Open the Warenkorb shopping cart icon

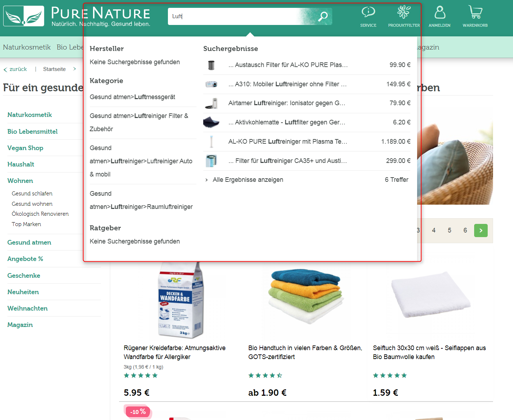tap(475, 12)
